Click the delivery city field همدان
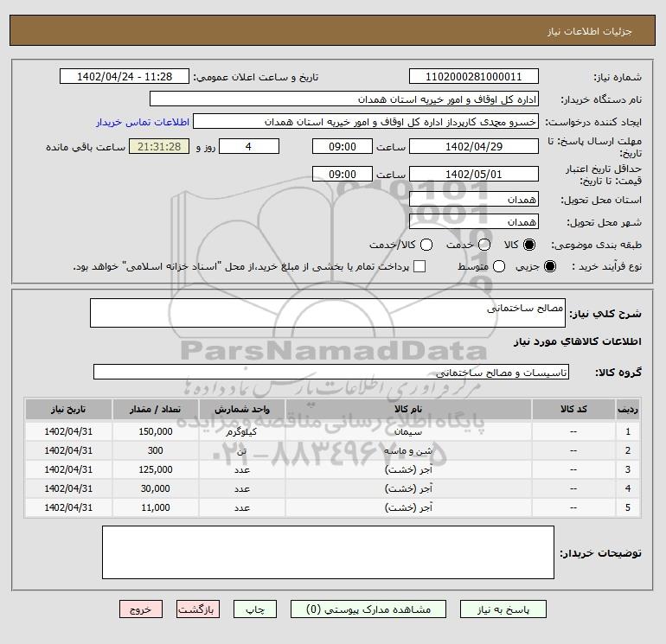The width and height of the screenshot is (666, 644). tap(474, 221)
